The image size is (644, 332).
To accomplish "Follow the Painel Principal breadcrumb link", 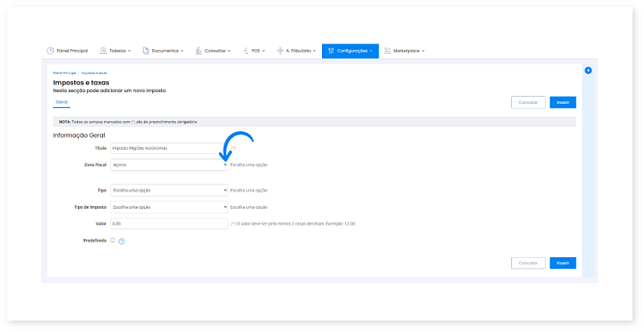I will tap(64, 73).
